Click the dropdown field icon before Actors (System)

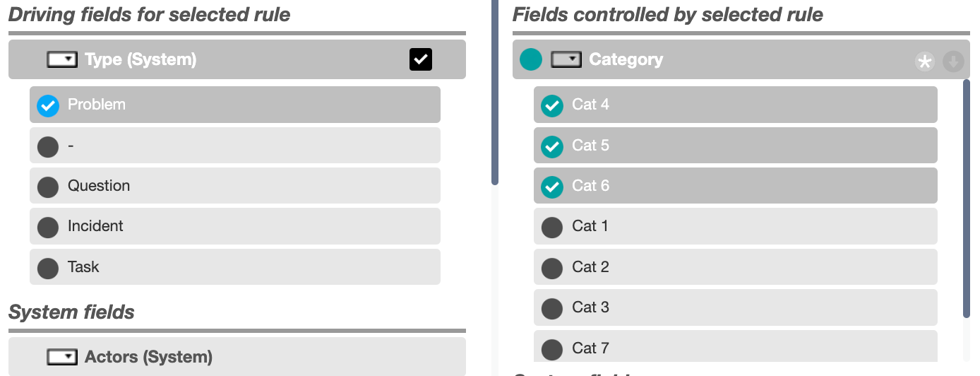pos(62,357)
